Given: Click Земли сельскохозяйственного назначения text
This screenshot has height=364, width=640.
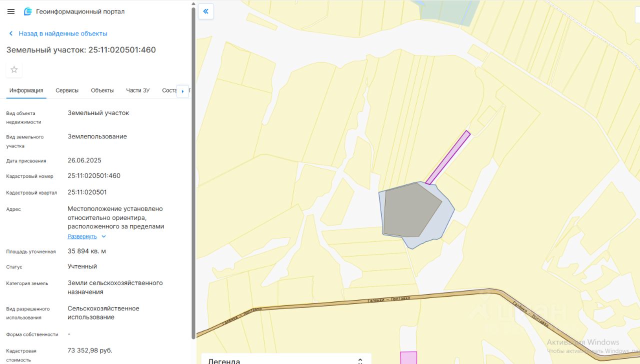Looking at the screenshot, I should click(115, 287).
